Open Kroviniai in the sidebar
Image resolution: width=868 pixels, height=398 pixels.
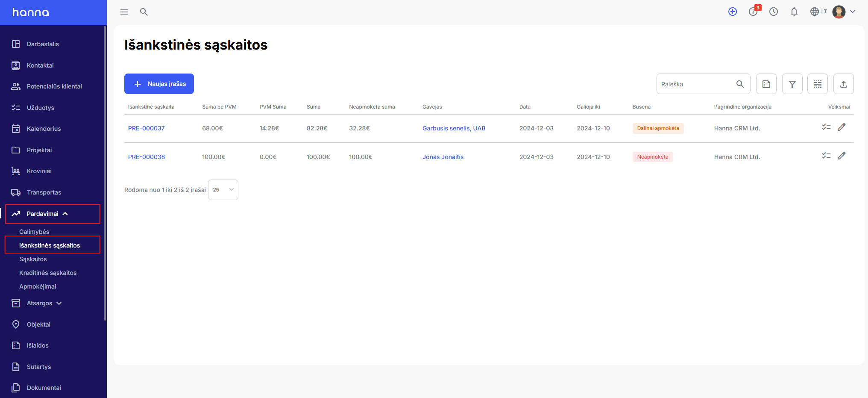pos(39,171)
